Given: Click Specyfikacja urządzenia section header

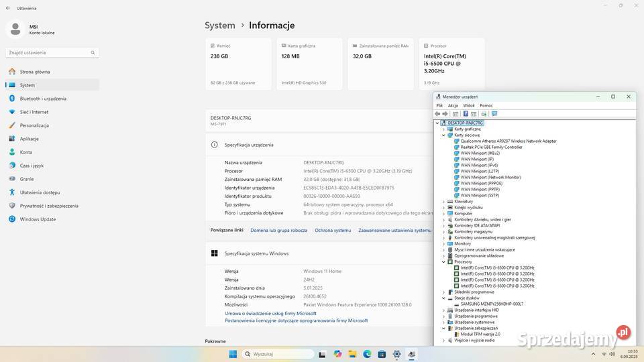Looking at the screenshot, I should click(319, 145).
